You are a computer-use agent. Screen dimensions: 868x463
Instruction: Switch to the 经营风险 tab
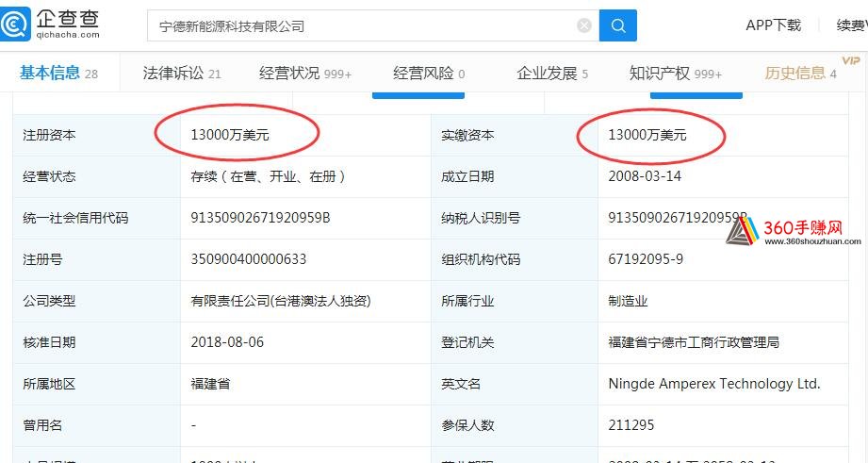click(x=429, y=74)
